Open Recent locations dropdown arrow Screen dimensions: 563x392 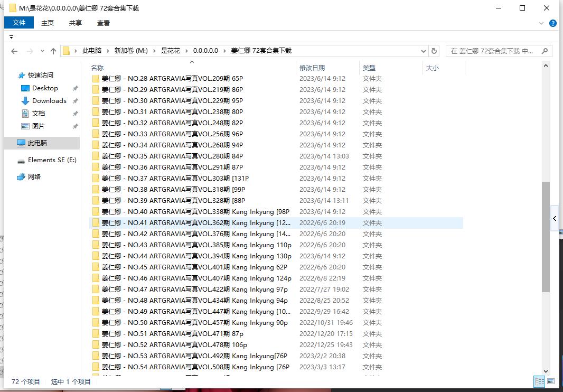[42, 51]
